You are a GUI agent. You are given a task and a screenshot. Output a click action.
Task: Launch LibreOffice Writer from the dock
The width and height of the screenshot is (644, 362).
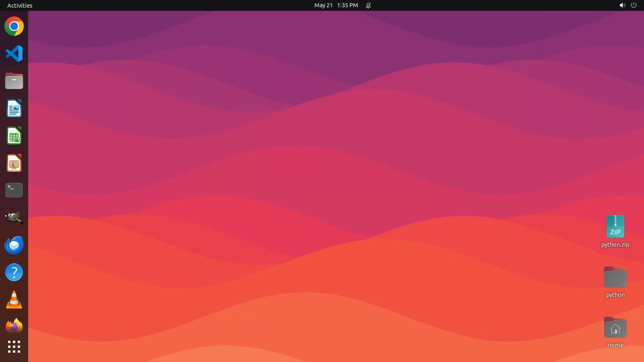(x=14, y=109)
